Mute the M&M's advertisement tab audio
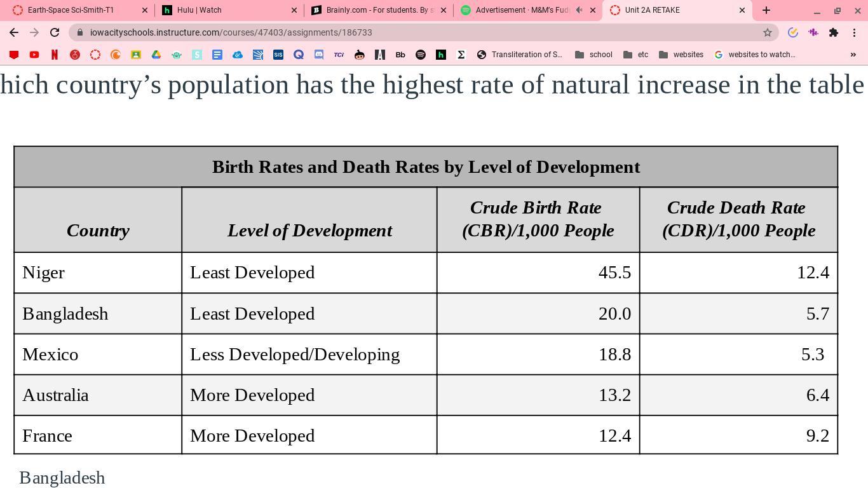Screen dimensions: 868x488 (x=579, y=10)
